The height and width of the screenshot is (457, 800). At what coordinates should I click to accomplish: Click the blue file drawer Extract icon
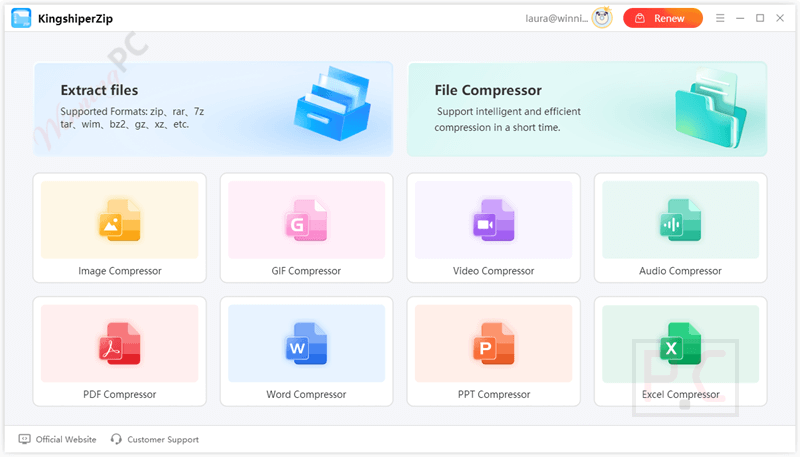click(x=332, y=104)
